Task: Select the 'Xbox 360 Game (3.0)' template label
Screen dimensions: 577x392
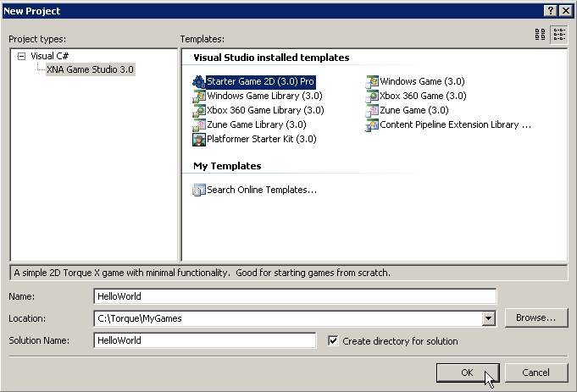Action: pos(423,96)
